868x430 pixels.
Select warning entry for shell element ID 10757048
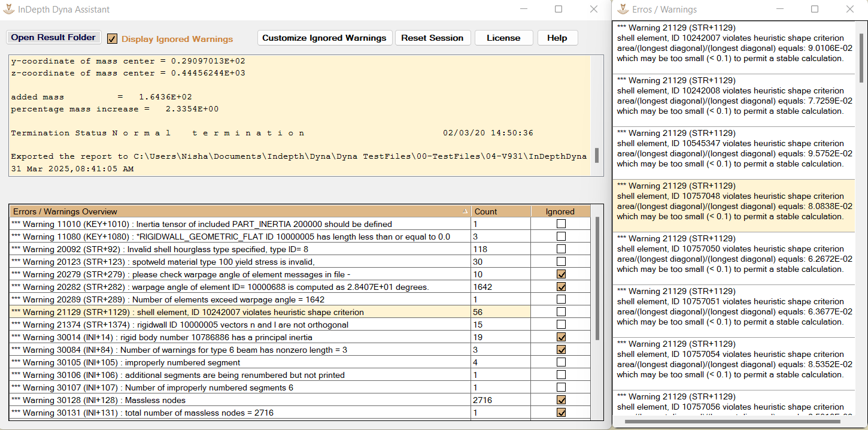click(733, 206)
